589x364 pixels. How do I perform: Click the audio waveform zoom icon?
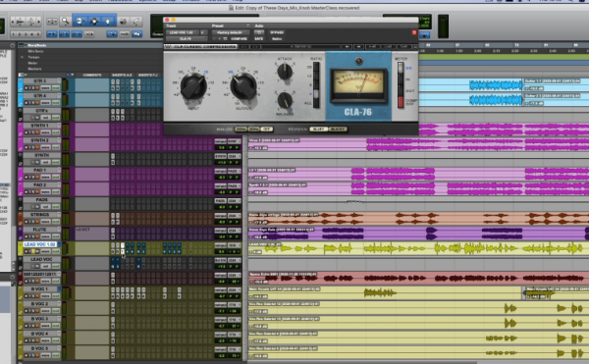(21, 22)
